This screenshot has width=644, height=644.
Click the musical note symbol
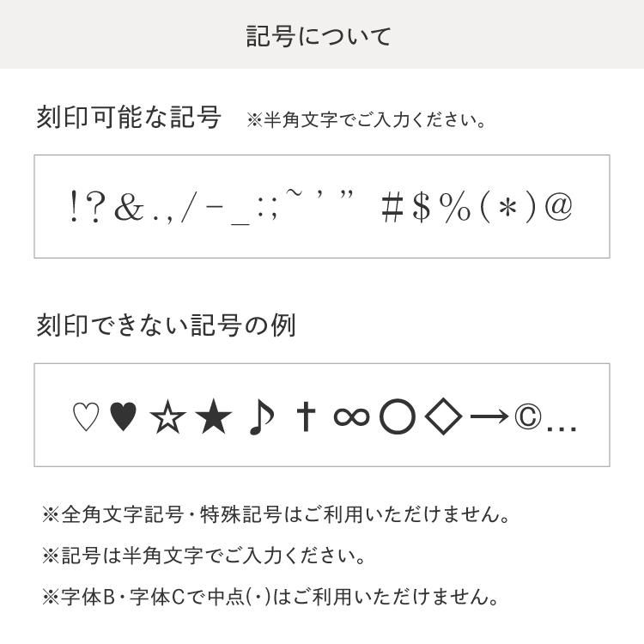pos(261,417)
